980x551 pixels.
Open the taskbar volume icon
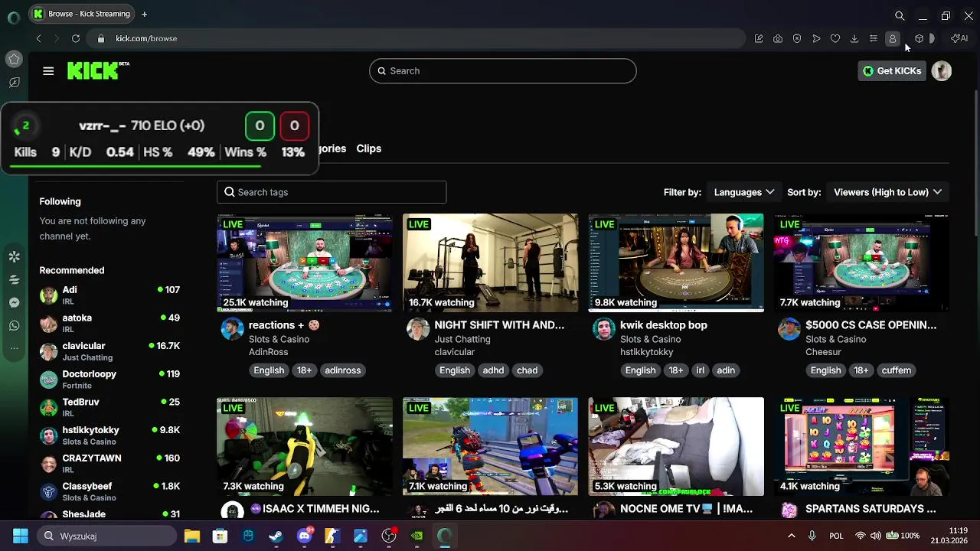point(875,536)
